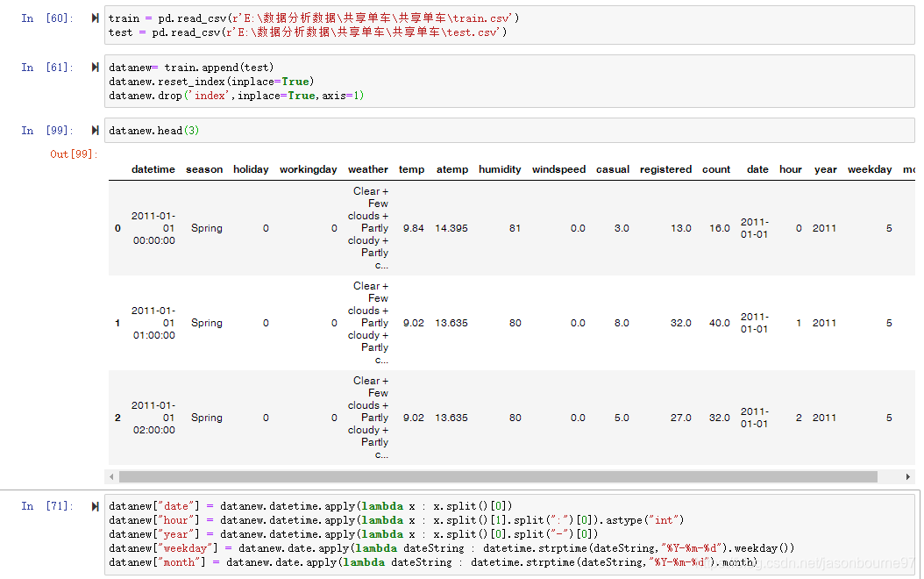The height and width of the screenshot is (579, 924).
Task: Click the registered value 27.0
Action: point(681,418)
